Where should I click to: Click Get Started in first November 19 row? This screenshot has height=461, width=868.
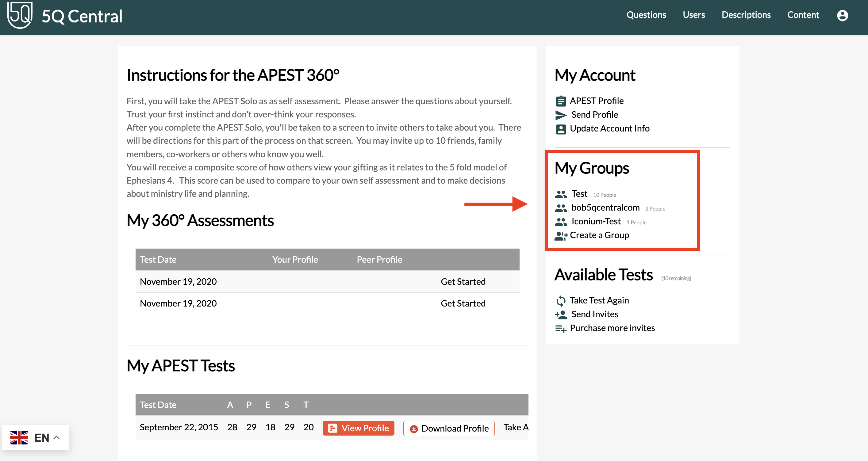click(463, 281)
